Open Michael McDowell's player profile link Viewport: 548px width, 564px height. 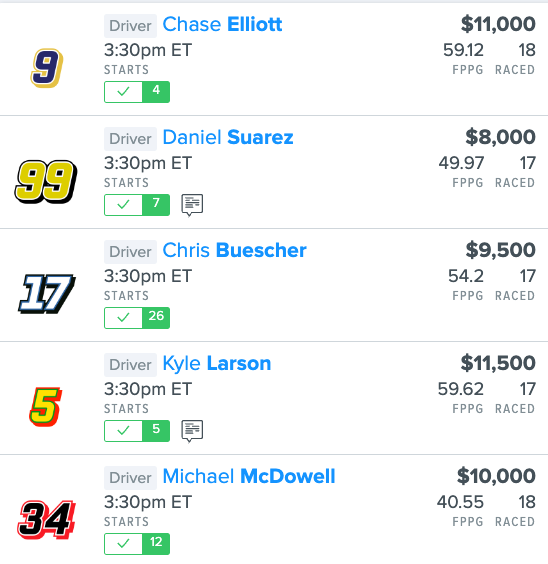pos(249,476)
